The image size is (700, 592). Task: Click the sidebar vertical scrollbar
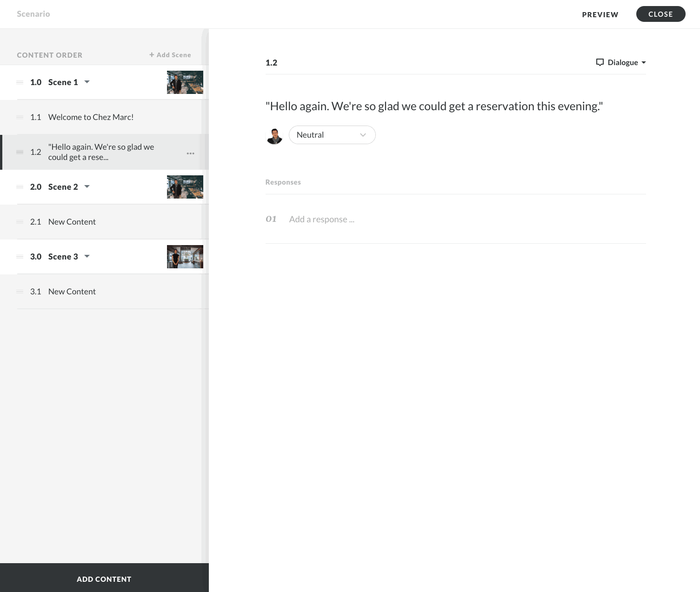click(x=205, y=296)
